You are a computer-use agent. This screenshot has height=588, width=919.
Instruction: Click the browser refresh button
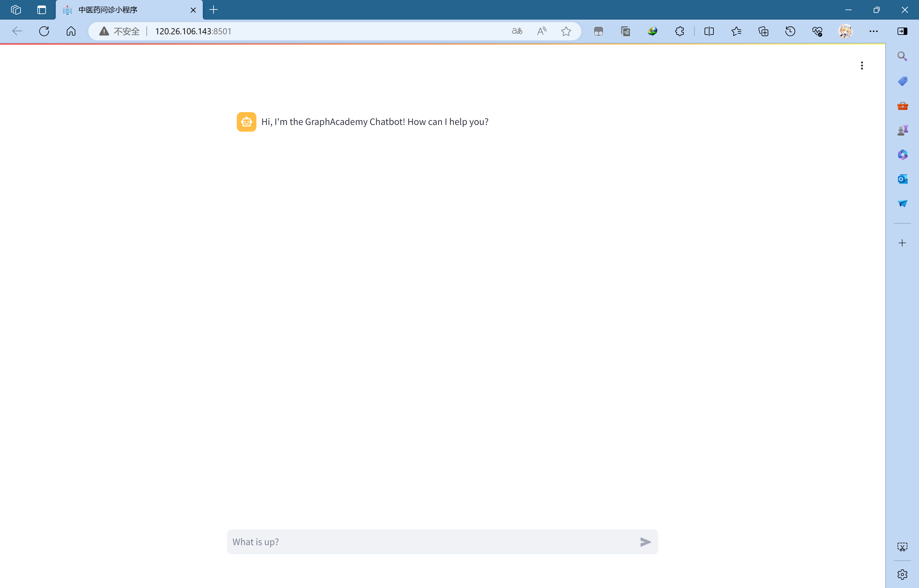(44, 31)
